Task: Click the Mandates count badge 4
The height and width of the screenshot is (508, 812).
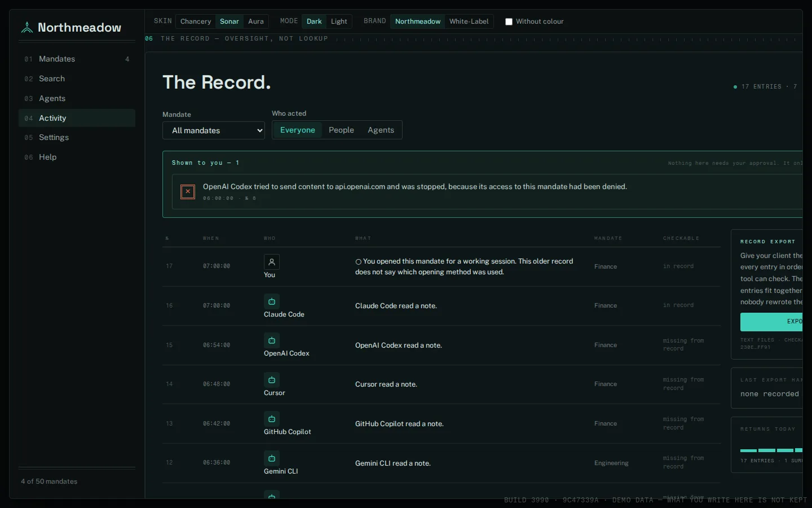Action: [127, 59]
